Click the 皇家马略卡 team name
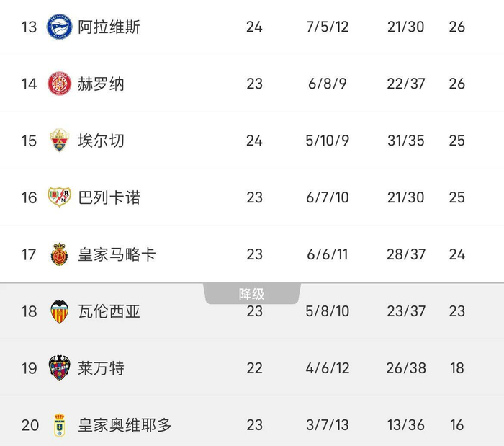Viewport: 504px width, 446px height. click(x=117, y=254)
